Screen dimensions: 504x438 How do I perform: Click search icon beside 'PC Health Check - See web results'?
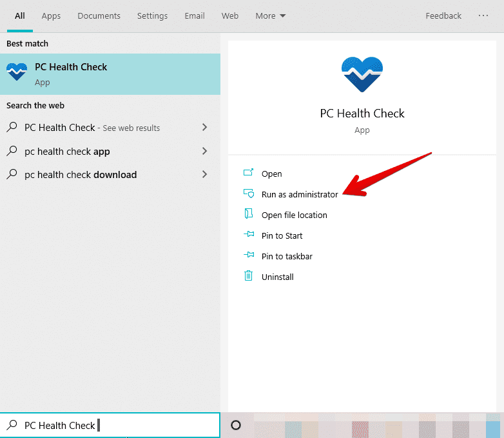(x=12, y=127)
